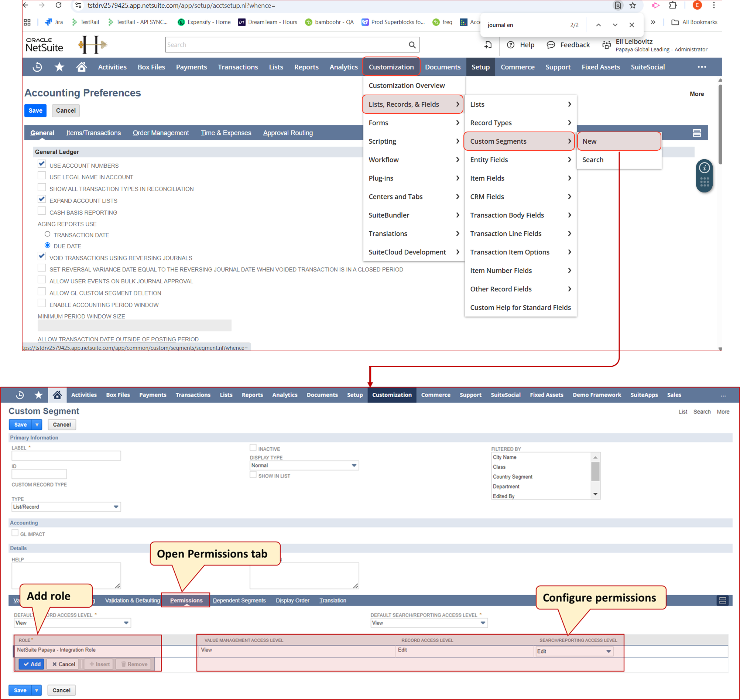Image resolution: width=740 pixels, height=700 pixels.
Task: Toggle subtab layout icon on Custom Segment page
Action: pyautogui.click(x=723, y=600)
